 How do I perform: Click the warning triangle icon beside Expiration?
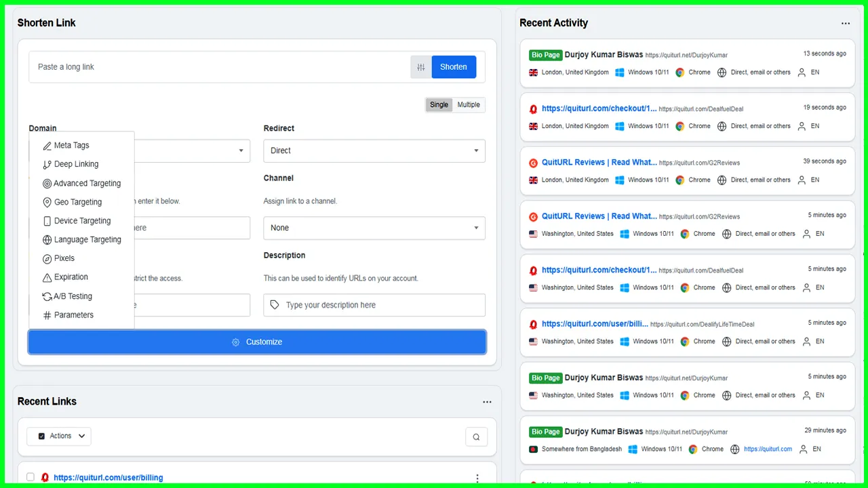[47, 278]
